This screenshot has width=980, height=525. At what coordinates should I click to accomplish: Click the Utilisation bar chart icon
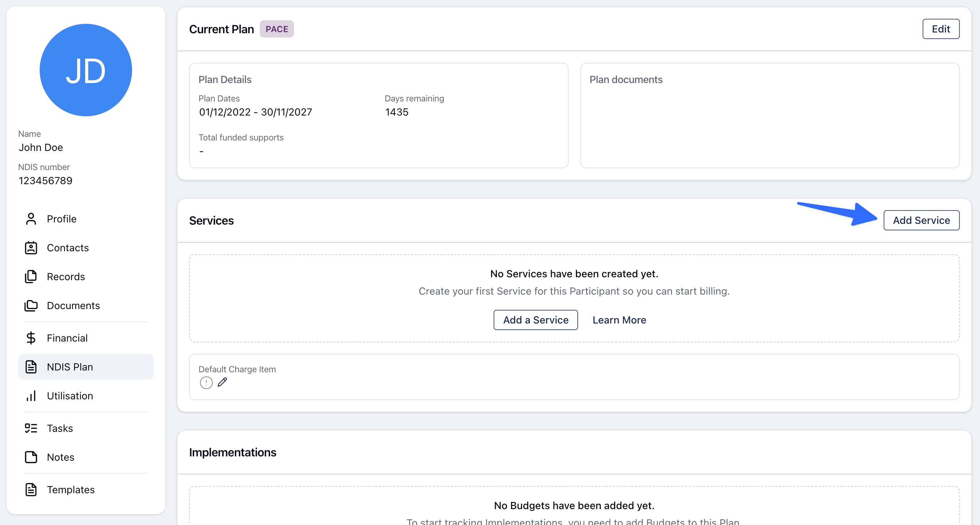pos(31,396)
